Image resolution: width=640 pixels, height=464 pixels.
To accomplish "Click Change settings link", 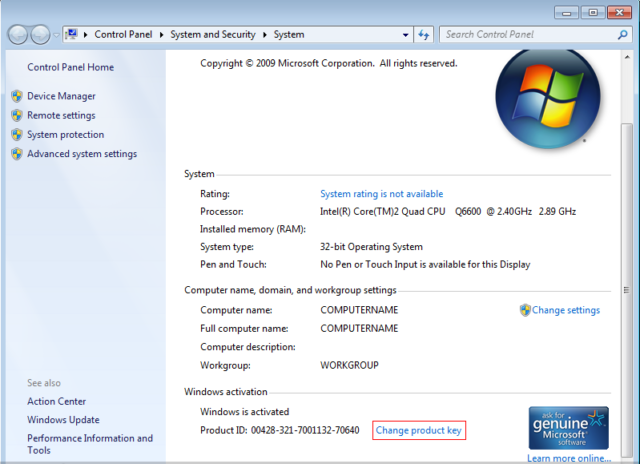I will click(566, 310).
